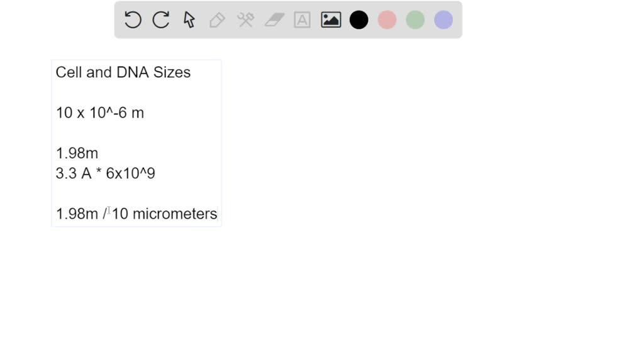Click the Undo arrow icon
The image size is (644, 362).
[133, 20]
